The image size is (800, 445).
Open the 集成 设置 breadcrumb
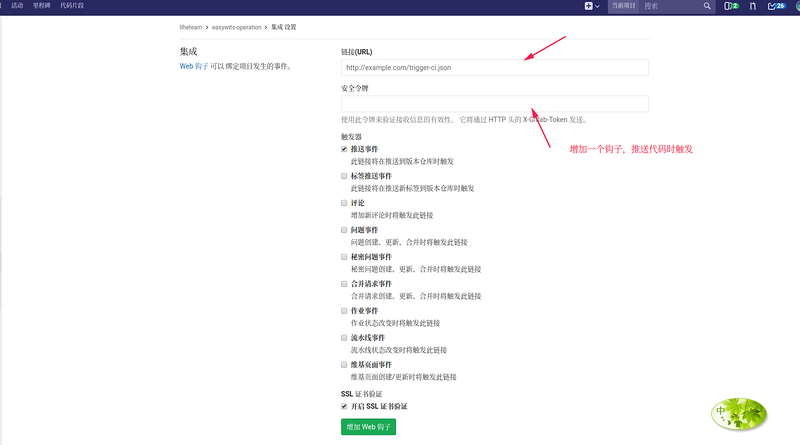click(x=284, y=28)
